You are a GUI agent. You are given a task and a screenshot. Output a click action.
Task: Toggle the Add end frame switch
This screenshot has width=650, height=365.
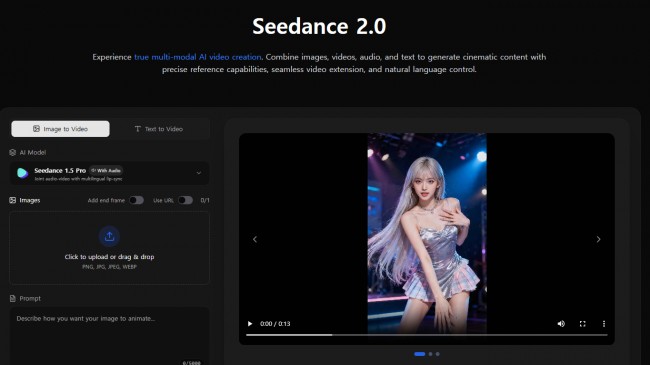(136, 200)
